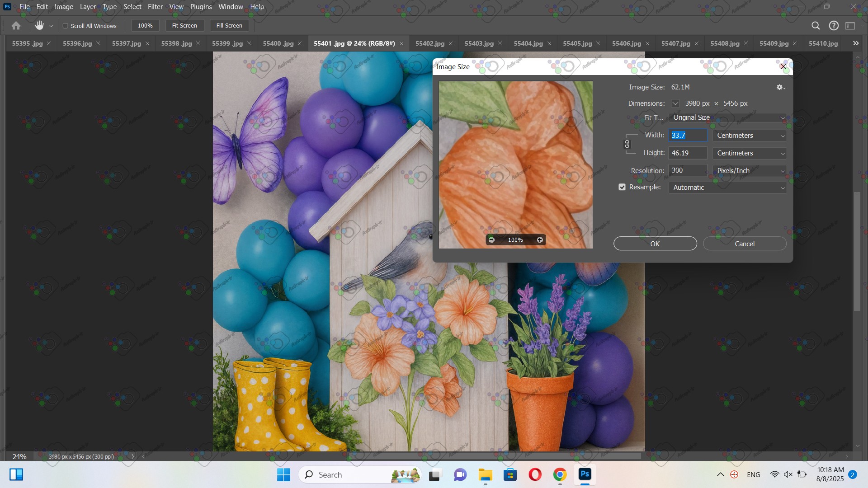Uncheck the Resample checkbox
Image resolution: width=868 pixels, height=488 pixels.
pyautogui.click(x=622, y=187)
